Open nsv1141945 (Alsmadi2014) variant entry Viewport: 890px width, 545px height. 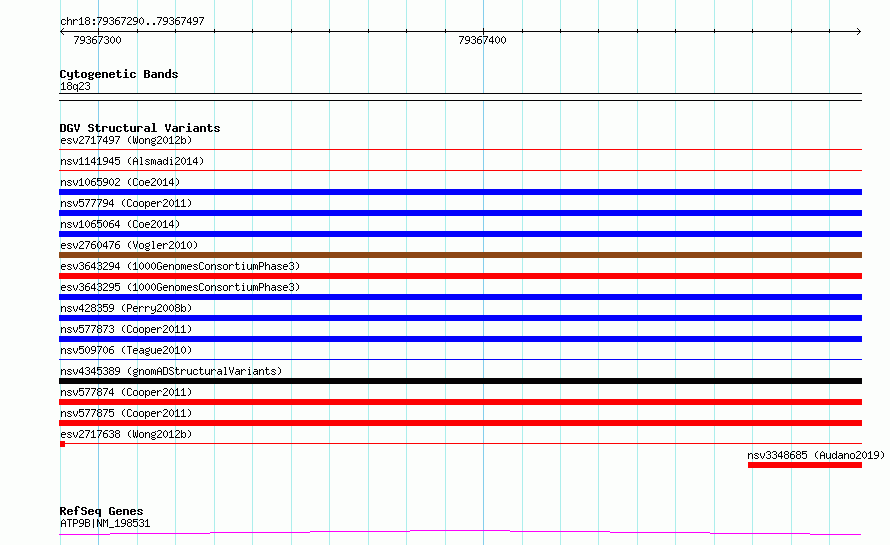132,161
